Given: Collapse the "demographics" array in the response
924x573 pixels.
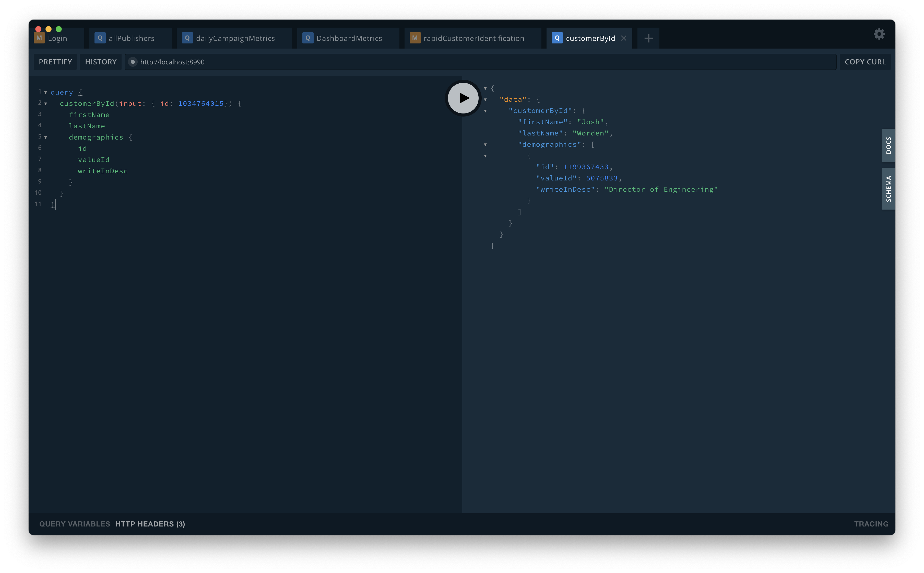Looking at the screenshot, I should coord(485,145).
